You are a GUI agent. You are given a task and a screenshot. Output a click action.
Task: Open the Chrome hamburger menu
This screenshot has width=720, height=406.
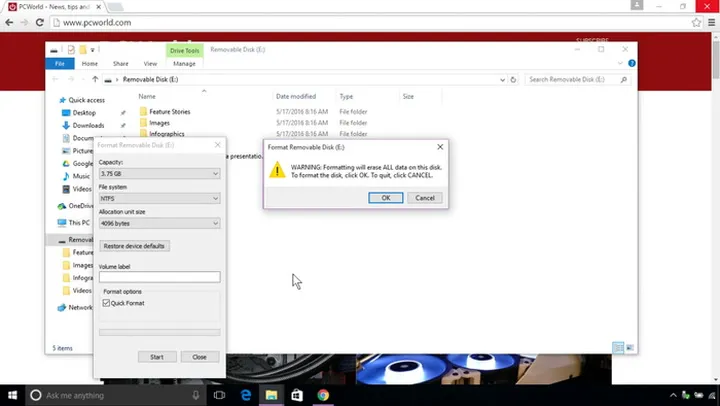coord(711,23)
